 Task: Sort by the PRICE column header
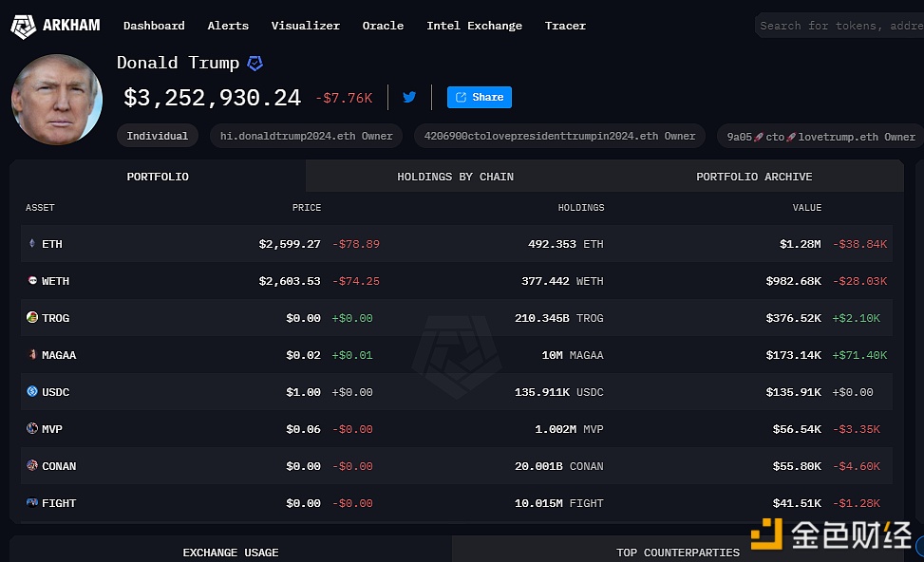pyautogui.click(x=307, y=207)
